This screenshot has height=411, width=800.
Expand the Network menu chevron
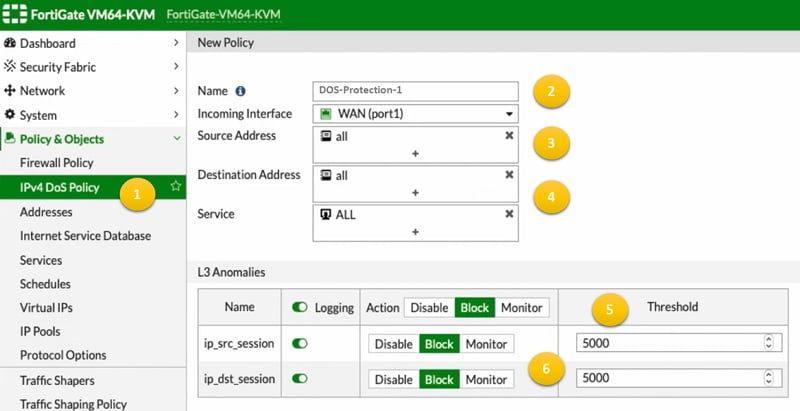click(176, 91)
